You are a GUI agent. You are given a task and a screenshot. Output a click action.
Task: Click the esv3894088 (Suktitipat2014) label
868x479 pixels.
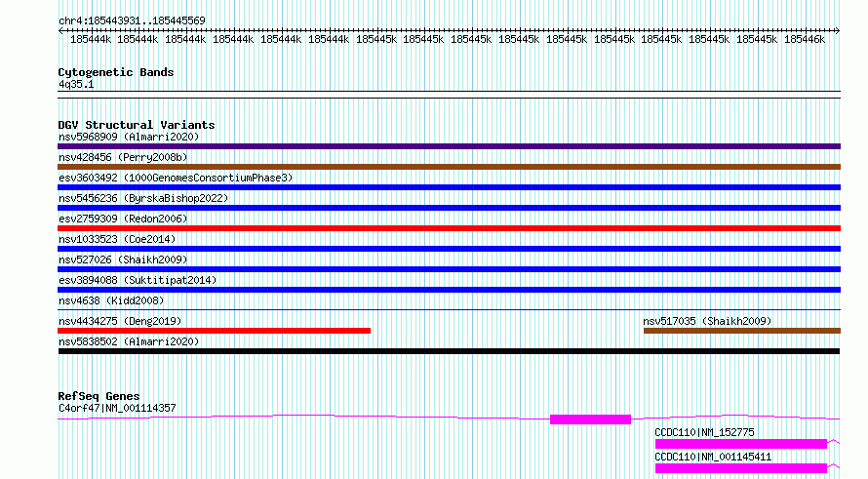(138, 280)
